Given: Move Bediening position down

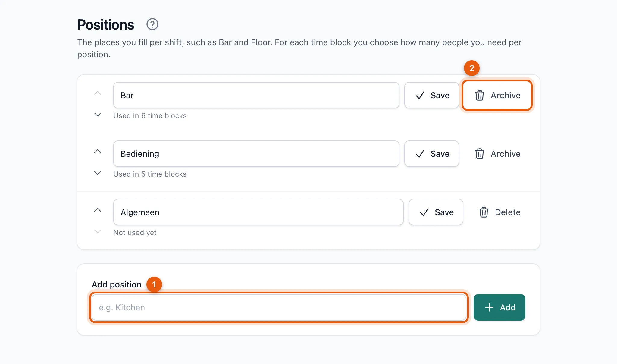Looking at the screenshot, I should point(98,173).
